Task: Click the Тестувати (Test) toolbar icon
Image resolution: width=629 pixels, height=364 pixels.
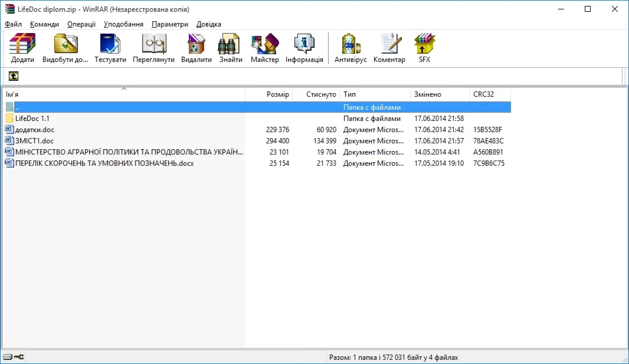Action: 110,44
